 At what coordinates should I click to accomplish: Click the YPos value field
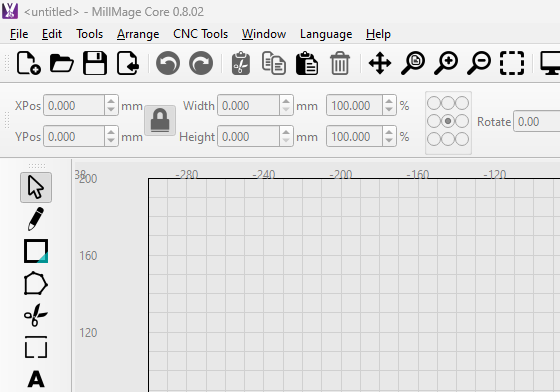pos(74,136)
